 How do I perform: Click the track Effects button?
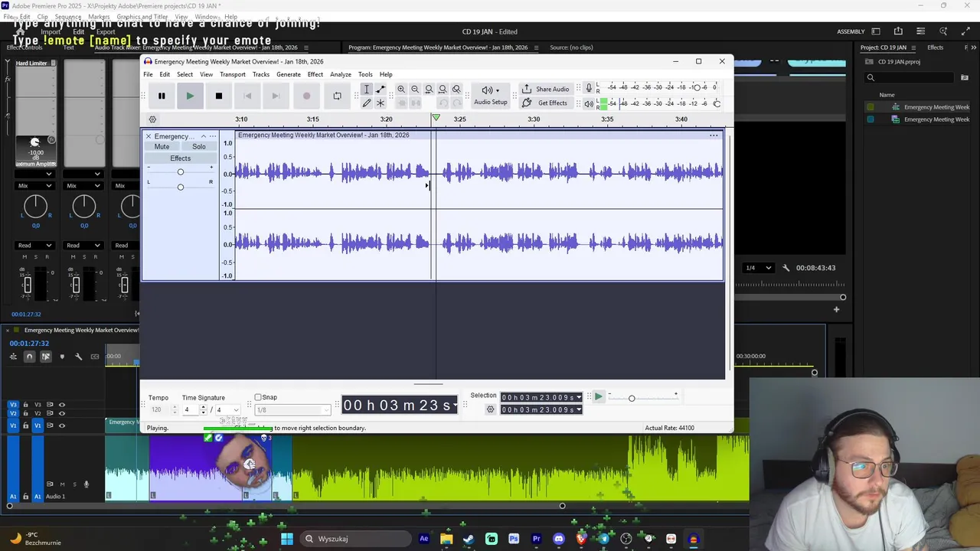click(x=181, y=158)
